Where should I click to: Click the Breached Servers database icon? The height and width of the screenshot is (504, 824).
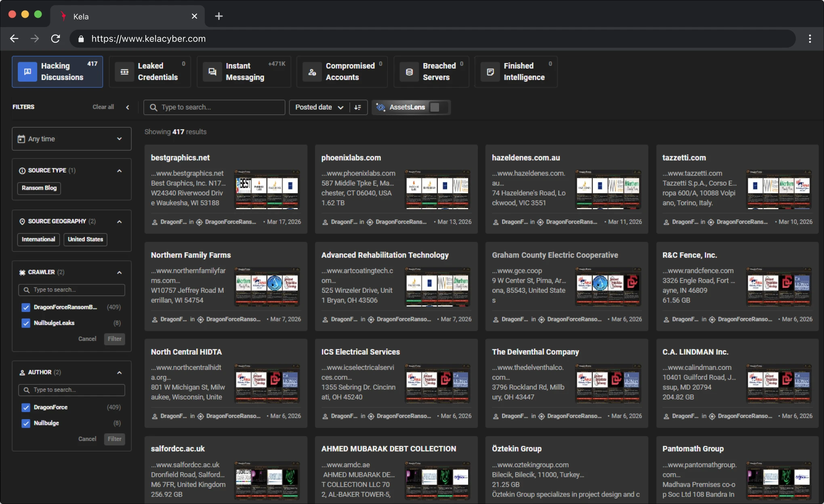click(409, 72)
